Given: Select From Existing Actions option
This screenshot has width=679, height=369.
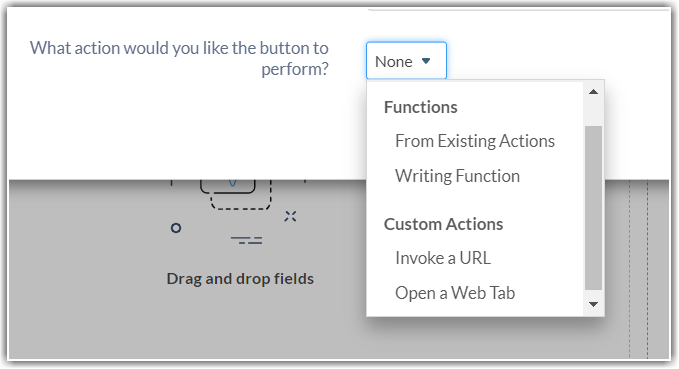Looking at the screenshot, I should point(475,141).
